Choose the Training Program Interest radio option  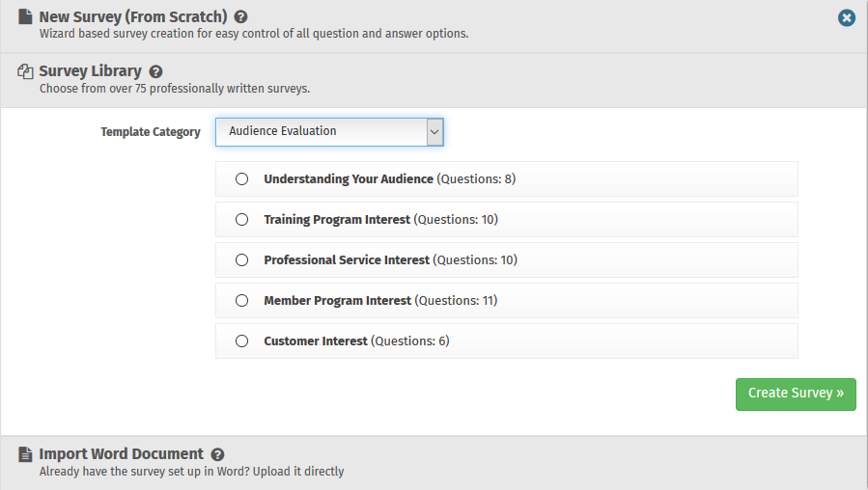(242, 220)
